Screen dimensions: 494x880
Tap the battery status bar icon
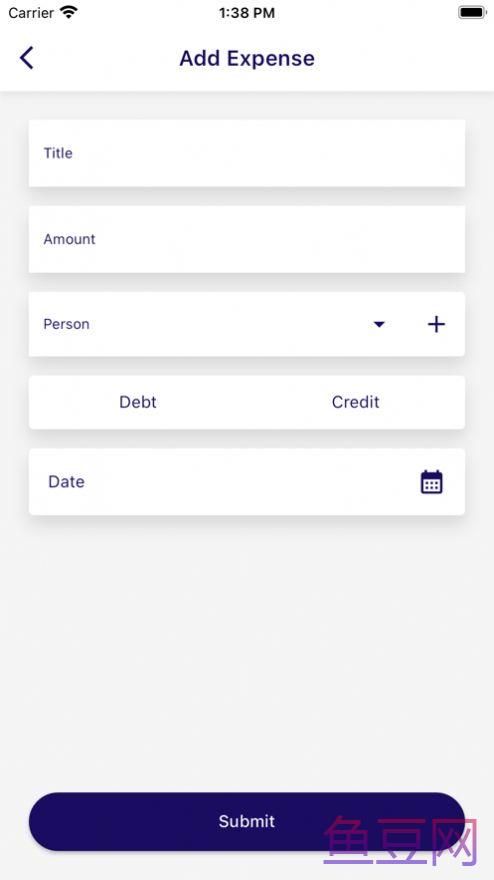coord(472,12)
